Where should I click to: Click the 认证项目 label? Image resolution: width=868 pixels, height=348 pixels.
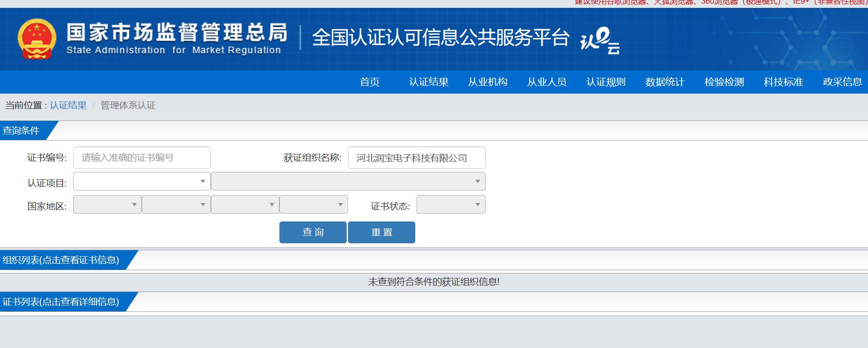(x=47, y=183)
